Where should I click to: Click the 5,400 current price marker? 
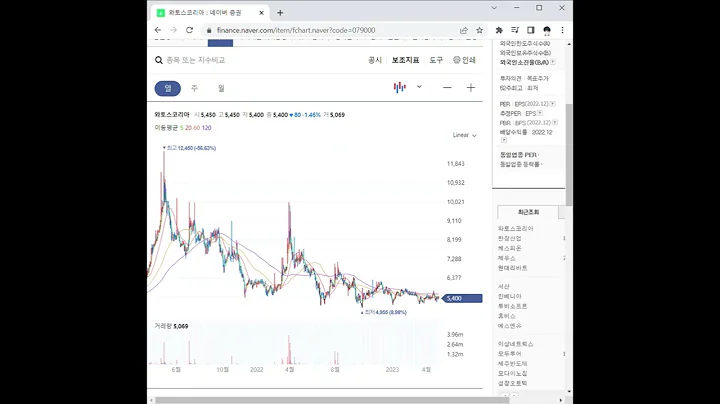coord(462,298)
